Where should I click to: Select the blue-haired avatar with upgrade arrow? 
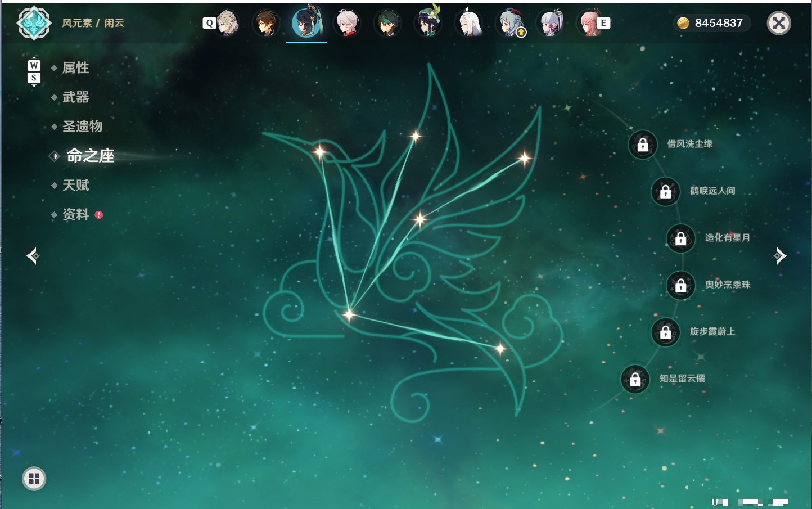(x=509, y=23)
